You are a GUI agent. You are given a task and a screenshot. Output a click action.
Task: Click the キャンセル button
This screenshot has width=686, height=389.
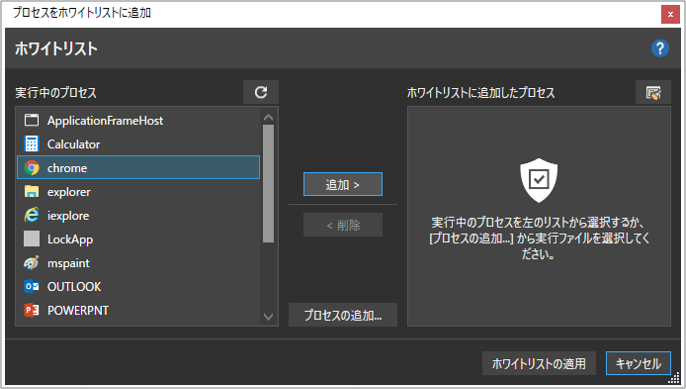click(638, 363)
